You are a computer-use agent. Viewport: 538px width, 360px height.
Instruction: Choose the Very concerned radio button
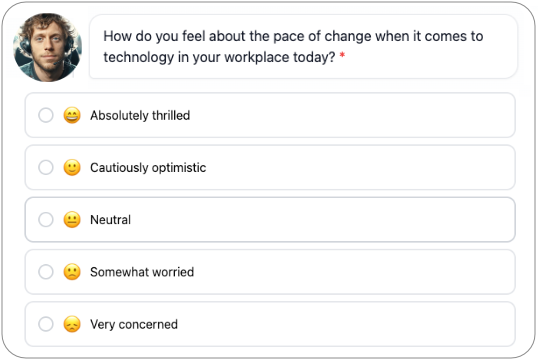pos(46,324)
